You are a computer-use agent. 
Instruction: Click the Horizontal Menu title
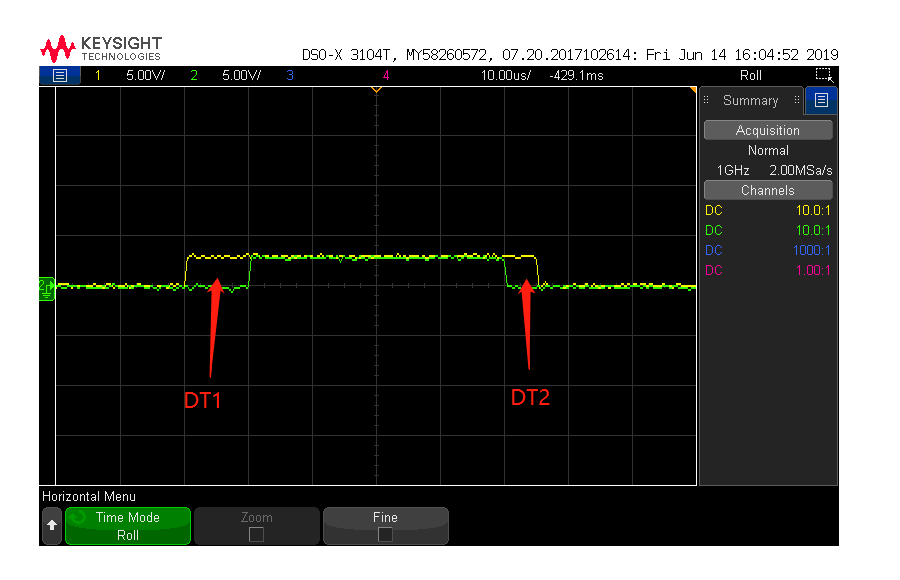[x=89, y=496]
